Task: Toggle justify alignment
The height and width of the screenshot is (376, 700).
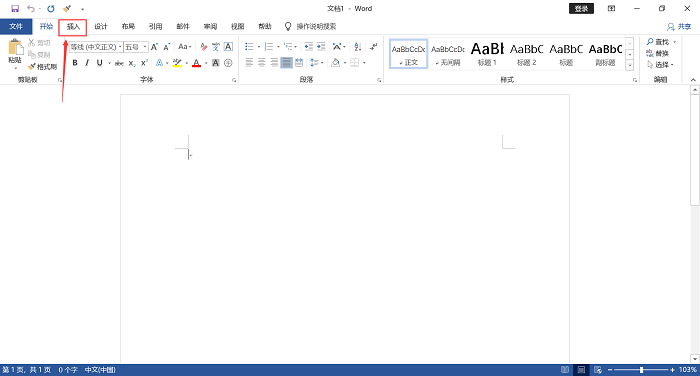Action: 287,63
